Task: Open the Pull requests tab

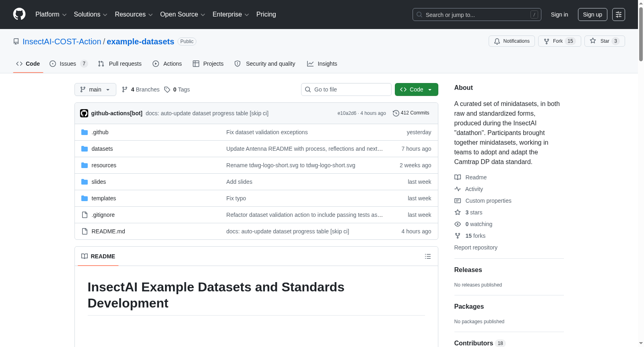Action: (120, 64)
